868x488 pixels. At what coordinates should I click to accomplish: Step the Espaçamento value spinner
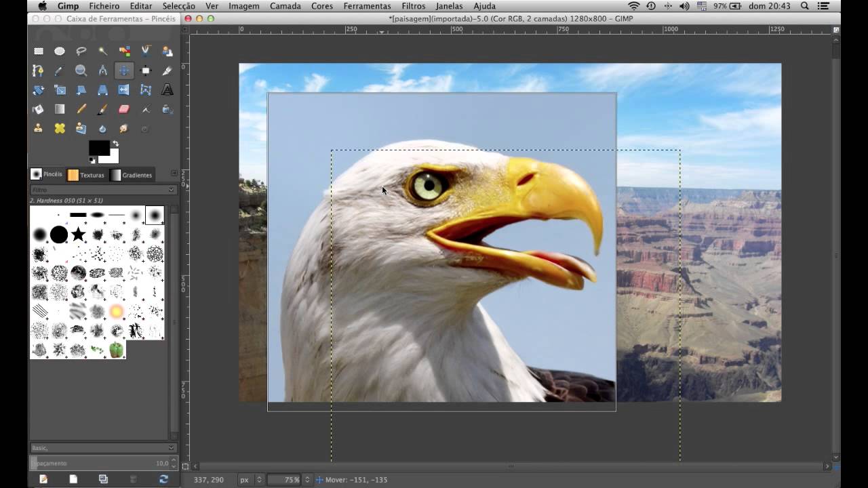tap(174, 463)
